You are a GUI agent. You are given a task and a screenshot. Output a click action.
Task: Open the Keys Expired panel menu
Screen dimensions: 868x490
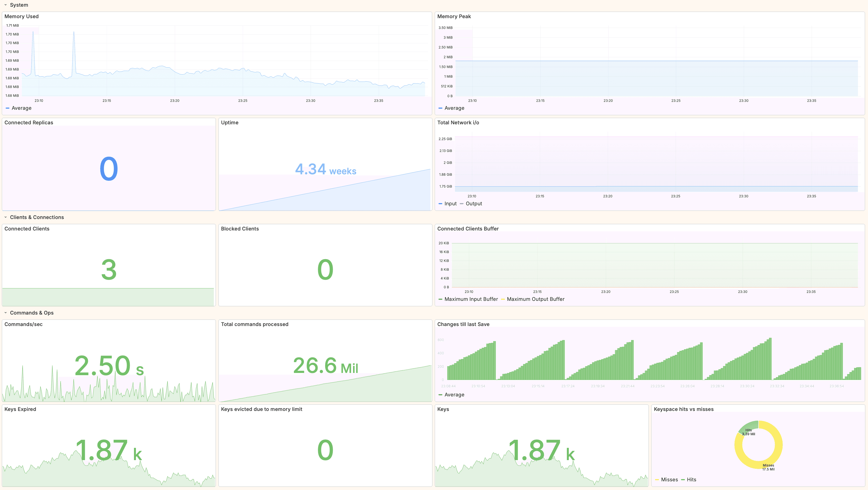pos(20,409)
